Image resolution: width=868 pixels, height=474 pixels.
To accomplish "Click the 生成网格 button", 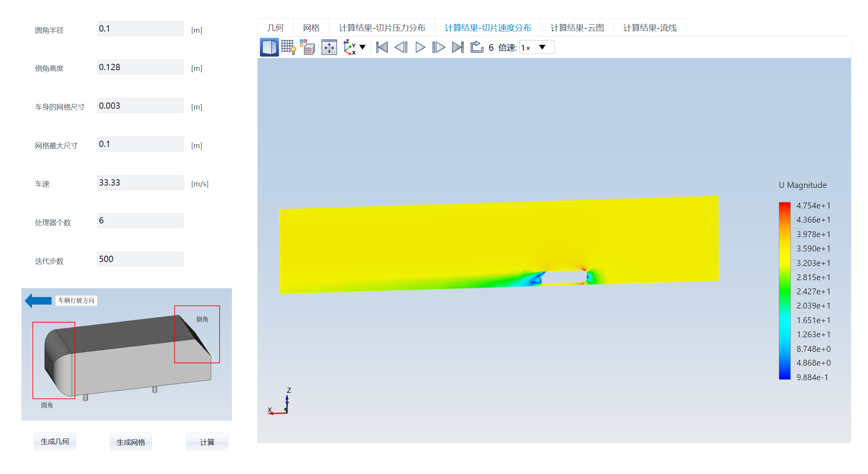I will point(131,442).
